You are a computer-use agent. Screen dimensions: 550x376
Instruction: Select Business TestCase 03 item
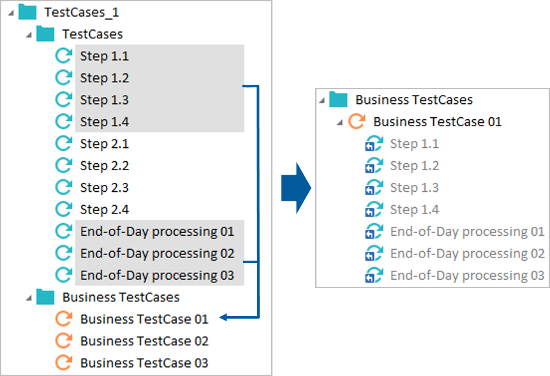point(144,363)
